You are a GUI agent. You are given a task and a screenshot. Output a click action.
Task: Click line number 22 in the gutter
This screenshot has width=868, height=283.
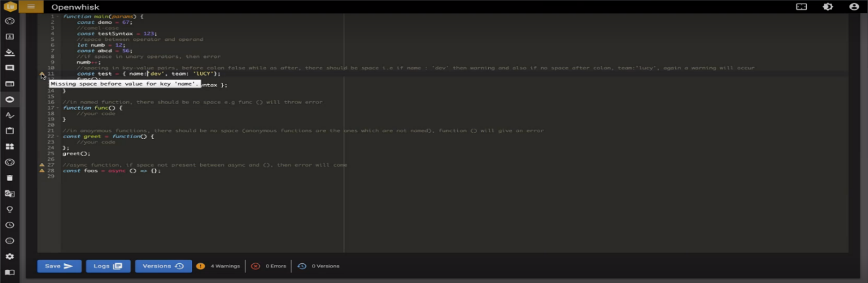point(51,136)
